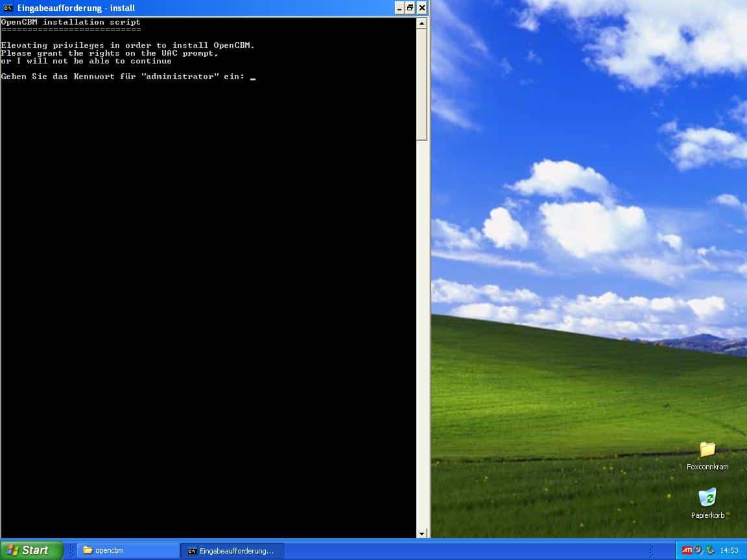
Task: Click the system tray icon next to ATI
Action: pos(698,550)
